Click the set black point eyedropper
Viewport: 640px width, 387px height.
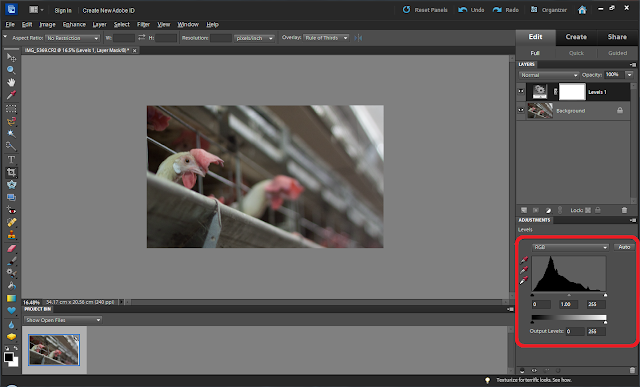(524, 260)
